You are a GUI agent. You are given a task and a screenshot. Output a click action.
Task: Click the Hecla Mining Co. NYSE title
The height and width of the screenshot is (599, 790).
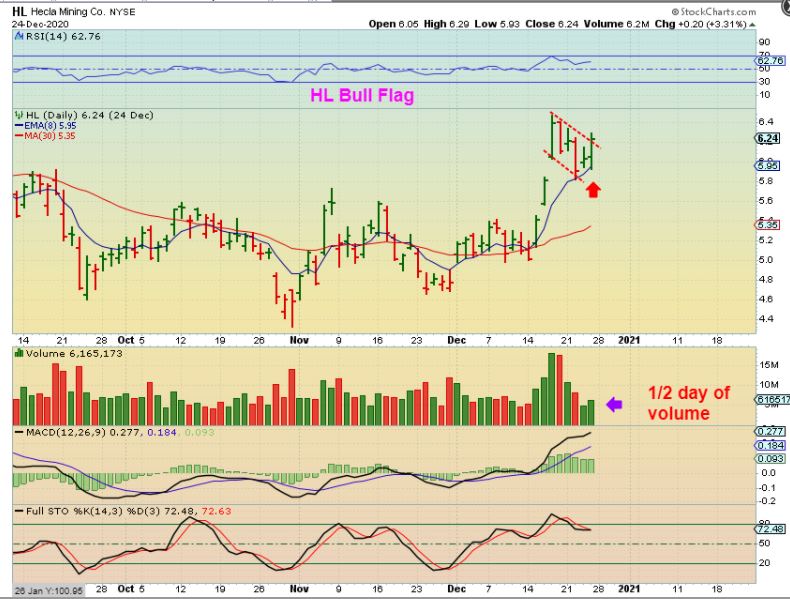[x=83, y=12]
